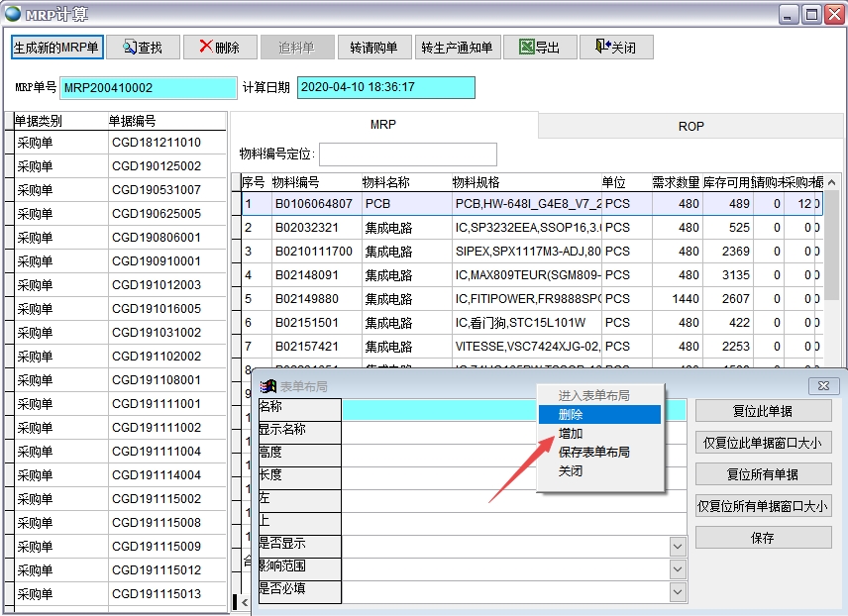Click the 转请购单 toolbar button

click(x=374, y=46)
